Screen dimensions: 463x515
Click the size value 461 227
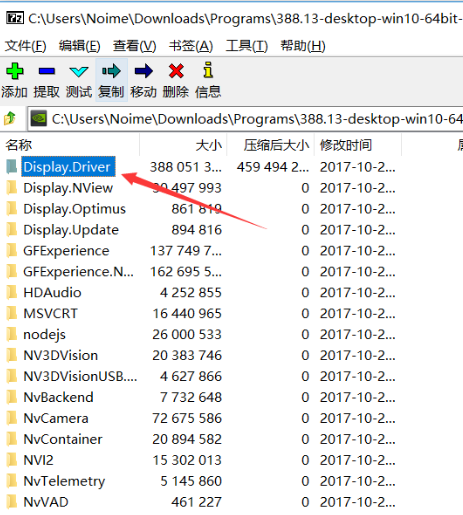197,502
